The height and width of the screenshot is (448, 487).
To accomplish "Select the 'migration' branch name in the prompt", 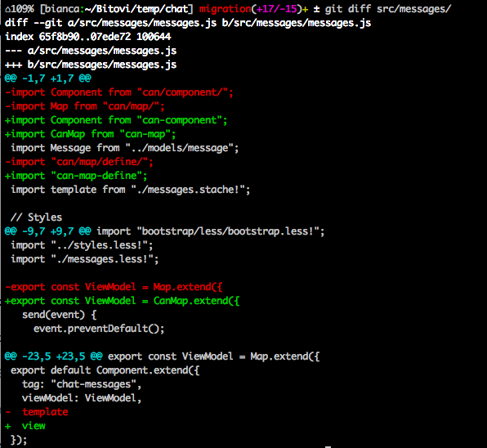I will point(225,9).
